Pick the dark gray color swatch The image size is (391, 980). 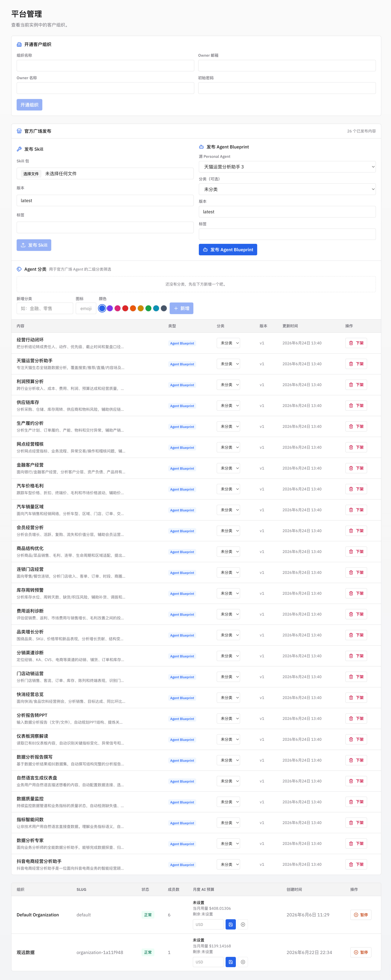(164, 309)
